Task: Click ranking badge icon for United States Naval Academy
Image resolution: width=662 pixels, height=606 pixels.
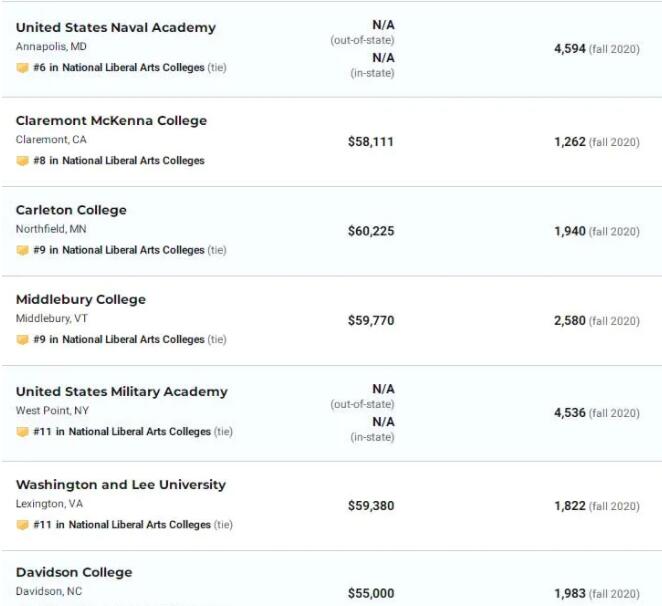Action: point(22,68)
